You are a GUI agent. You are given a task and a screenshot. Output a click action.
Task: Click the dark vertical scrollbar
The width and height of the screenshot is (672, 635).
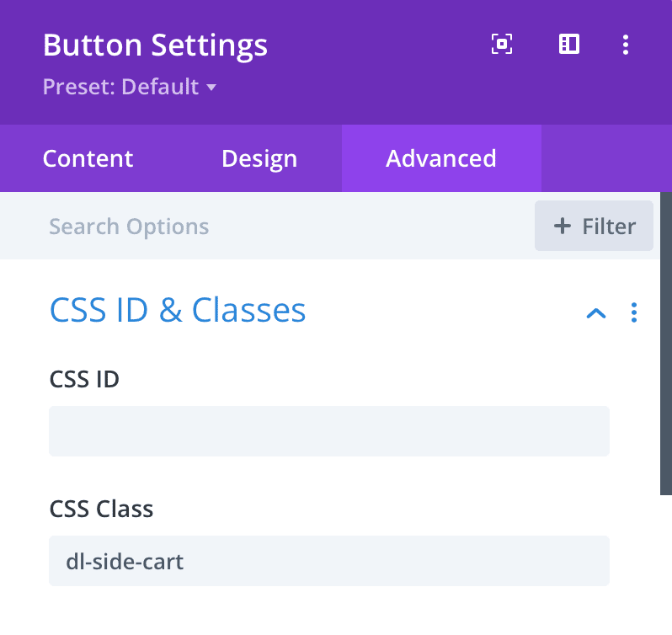666,344
